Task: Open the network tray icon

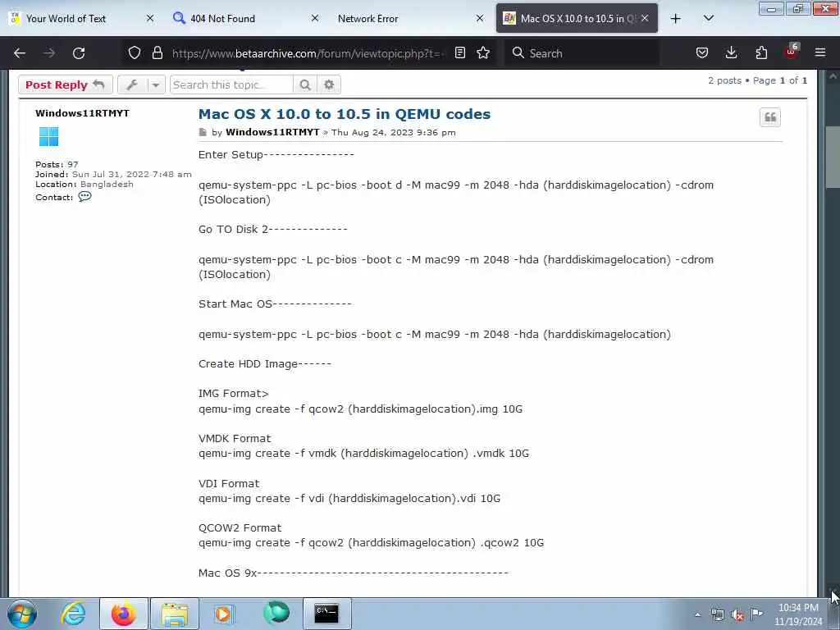Action: click(717, 614)
